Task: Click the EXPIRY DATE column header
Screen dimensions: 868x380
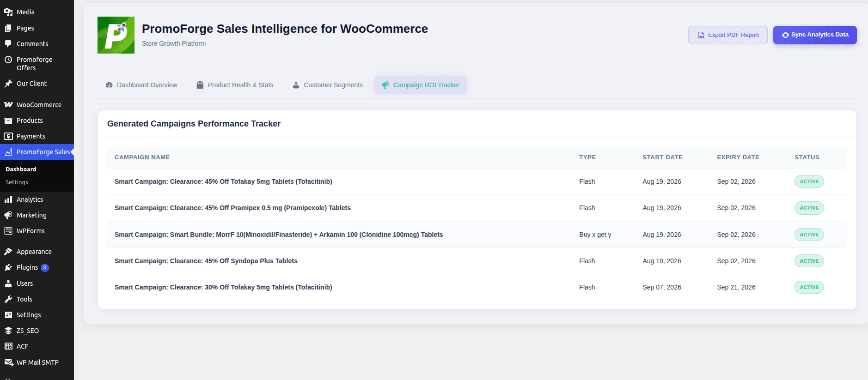Action: [x=738, y=157]
